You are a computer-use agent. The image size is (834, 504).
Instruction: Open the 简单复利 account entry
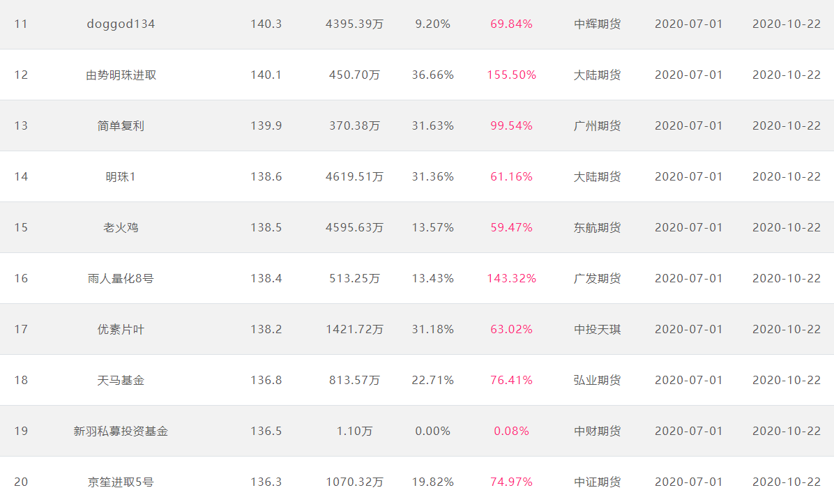[x=121, y=126]
